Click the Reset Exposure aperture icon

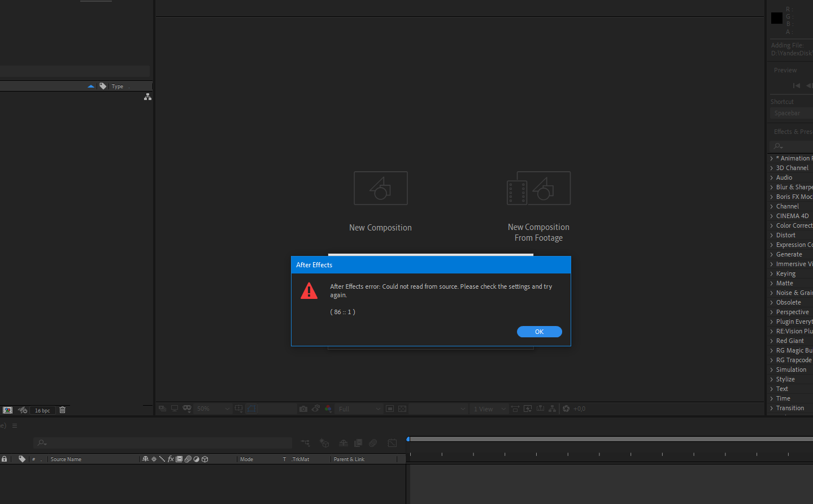[x=566, y=409]
